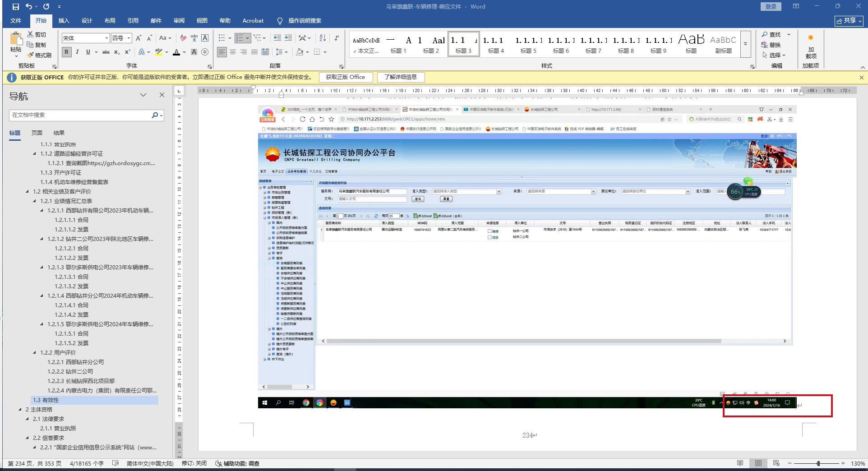Switch to Web Layout view
The height and width of the screenshot is (471, 868).
coord(776,463)
